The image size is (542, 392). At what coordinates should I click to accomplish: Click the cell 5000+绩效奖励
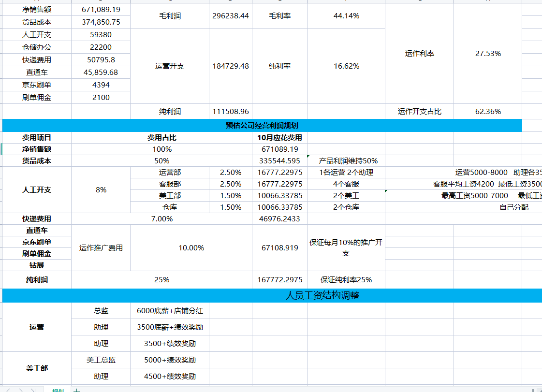point(170,360)
